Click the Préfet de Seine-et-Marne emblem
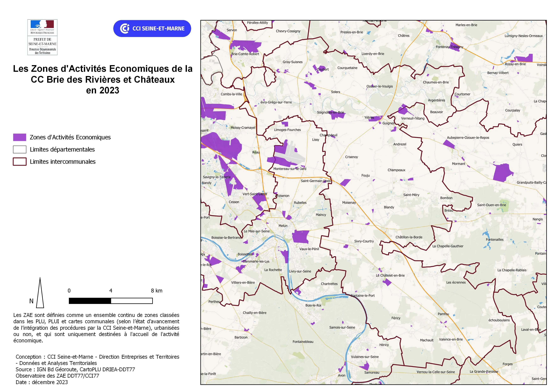This screenshot has width=555, height=392. pyautogui.click(x=42, y=37)
